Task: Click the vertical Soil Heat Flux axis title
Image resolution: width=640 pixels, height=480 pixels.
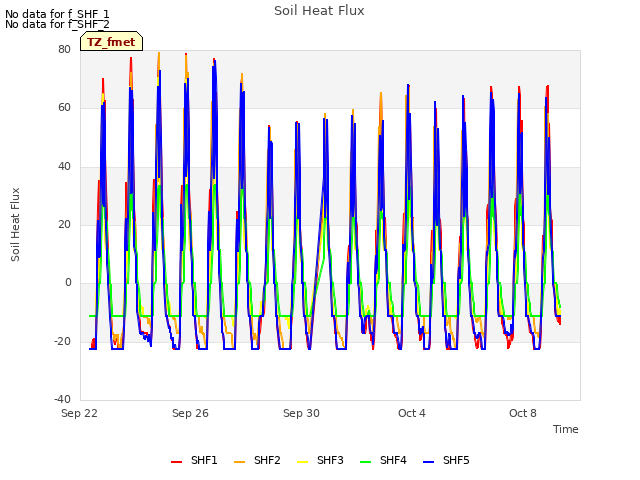Action: pyautogui.click(x=15, y=225)
